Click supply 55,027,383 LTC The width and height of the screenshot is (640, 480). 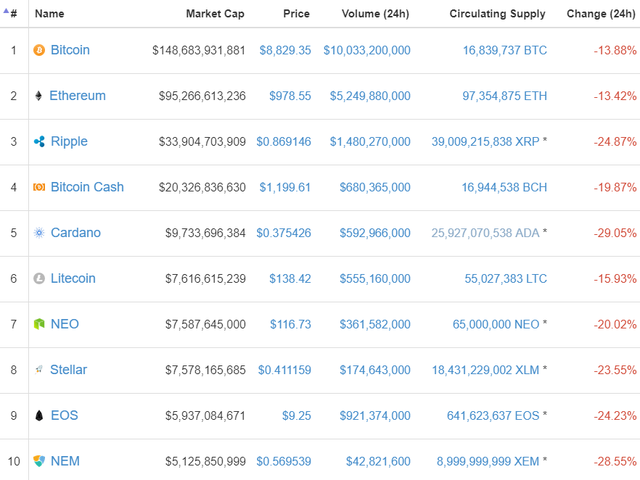pyautogui.click(x=506, y=279)
